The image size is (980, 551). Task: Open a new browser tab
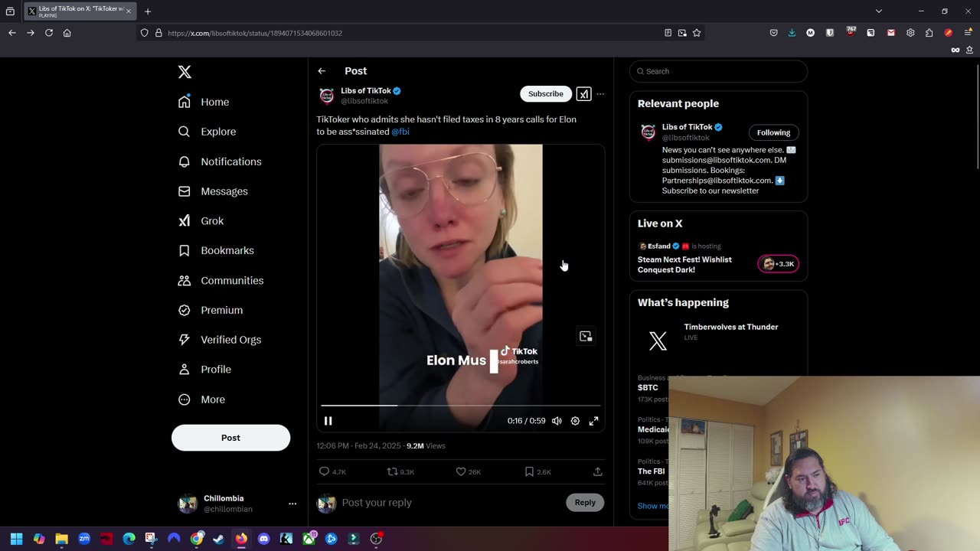click(x=148, y=11)
